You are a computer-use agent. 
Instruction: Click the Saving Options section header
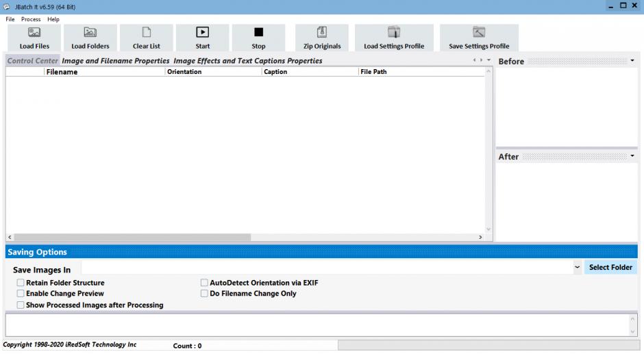tap(321, 252)
